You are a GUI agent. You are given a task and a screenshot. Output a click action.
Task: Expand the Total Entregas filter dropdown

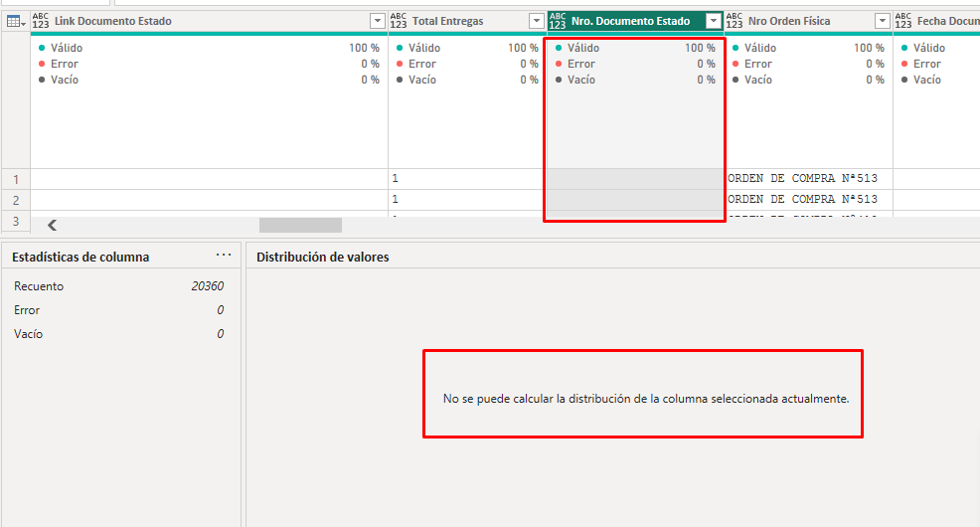[536, 21]
